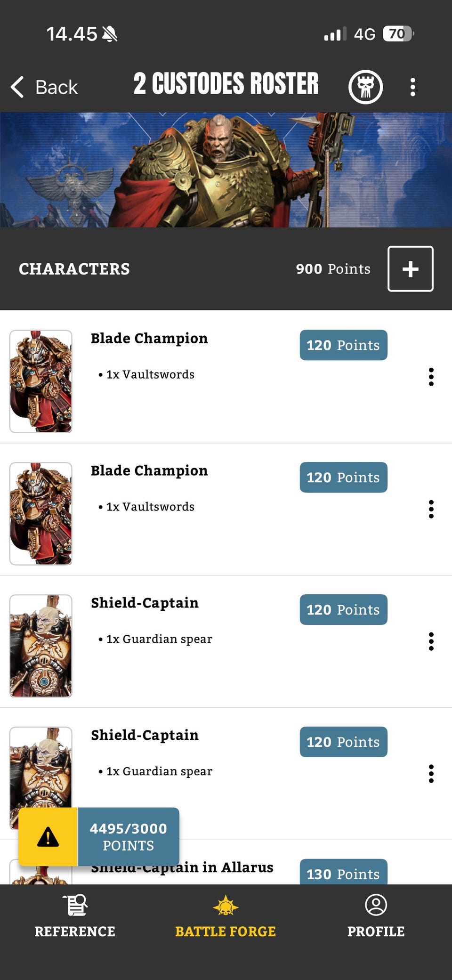Tap the Shield-Captain in Allarus 130 Points badge

343,874
